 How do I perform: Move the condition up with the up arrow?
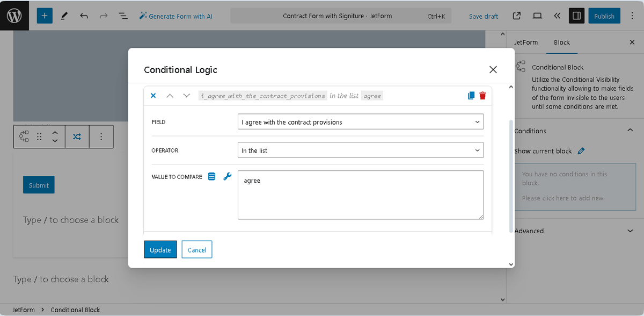pos(170,95)
